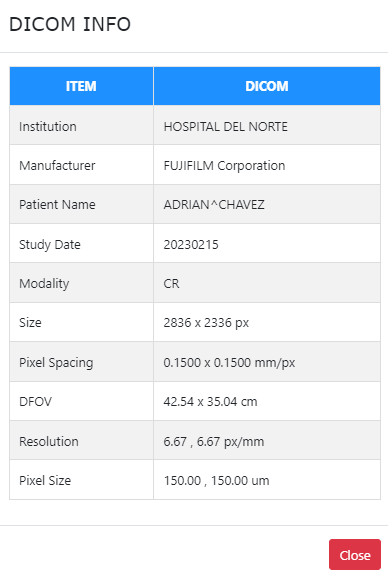Click the DFOV value 42.54 x 35.04 cm
Viewport: 388px width, 576px height.
210,402
